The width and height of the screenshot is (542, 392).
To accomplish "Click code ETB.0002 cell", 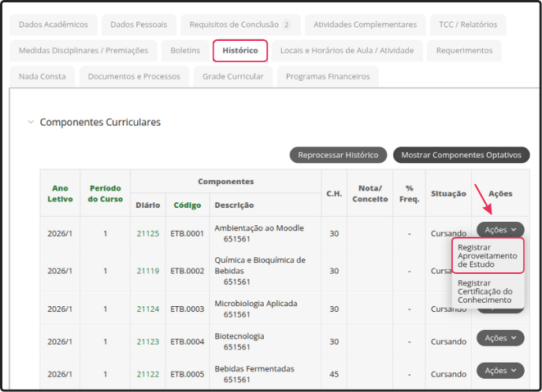I will tap(187, 271).
